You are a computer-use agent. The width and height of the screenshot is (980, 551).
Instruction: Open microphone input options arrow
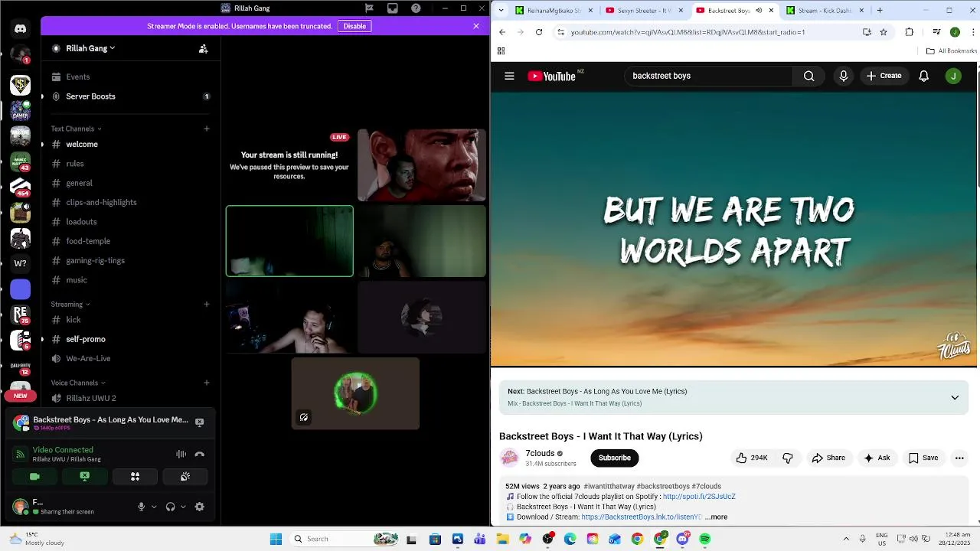(x=154, y=507)
